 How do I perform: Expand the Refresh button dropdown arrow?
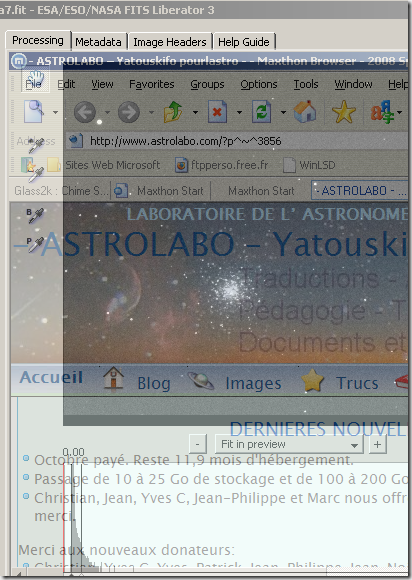283,112
